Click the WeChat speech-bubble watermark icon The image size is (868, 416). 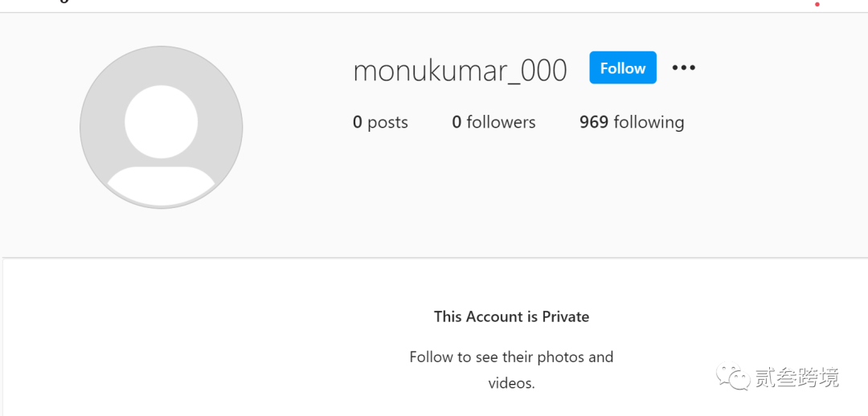click(733, 377)
